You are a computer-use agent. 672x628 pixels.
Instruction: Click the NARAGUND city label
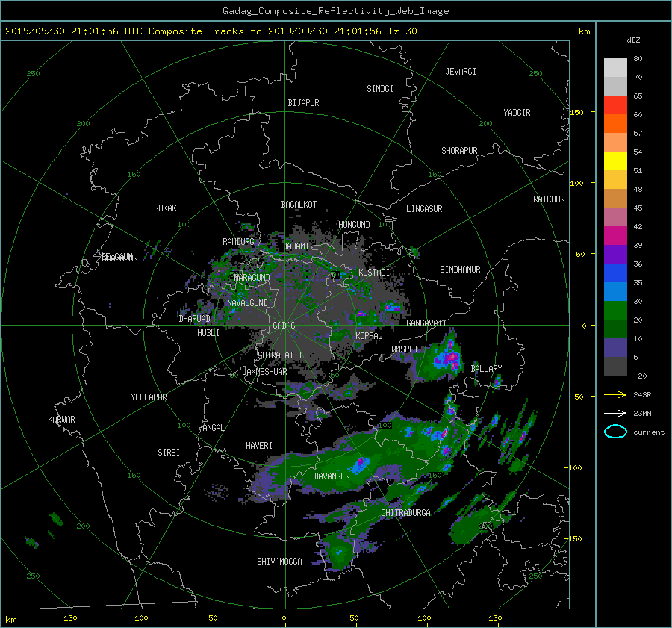[252, 278]
